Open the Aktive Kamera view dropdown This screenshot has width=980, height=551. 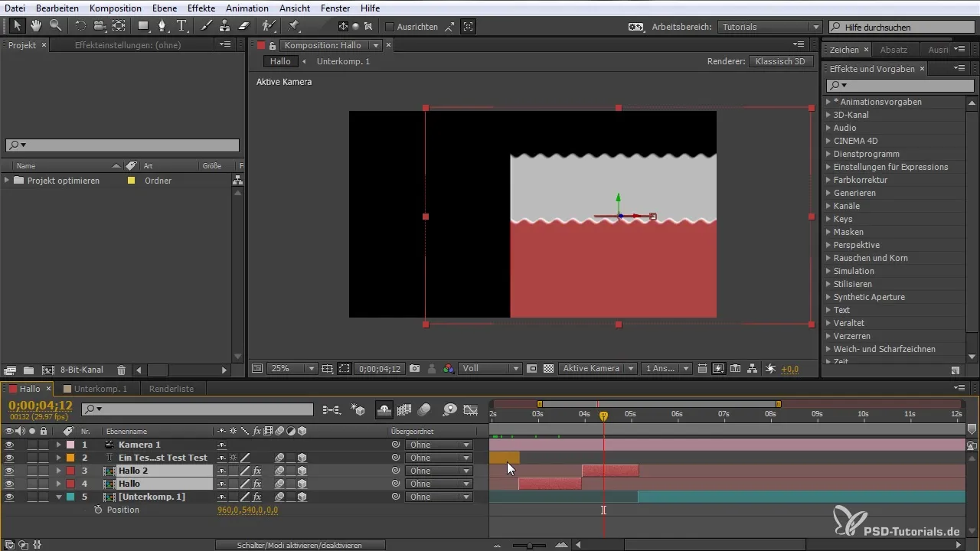(598, 368)
